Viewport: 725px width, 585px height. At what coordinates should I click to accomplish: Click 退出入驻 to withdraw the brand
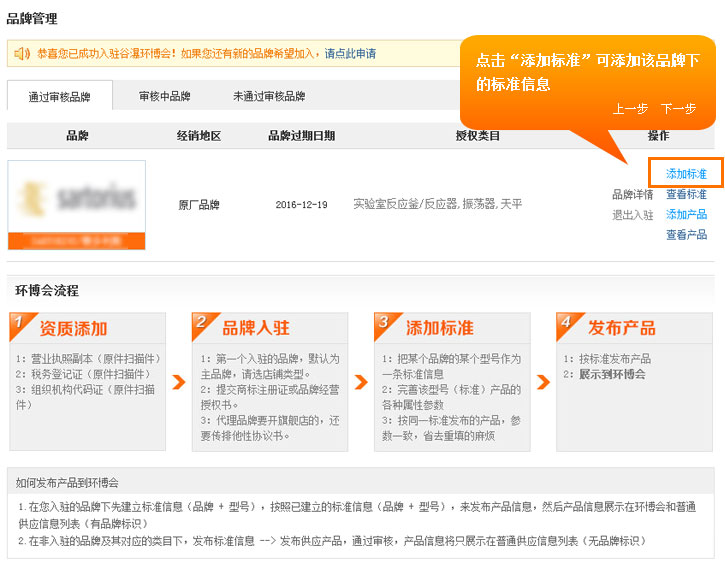[x=632, y=214]
